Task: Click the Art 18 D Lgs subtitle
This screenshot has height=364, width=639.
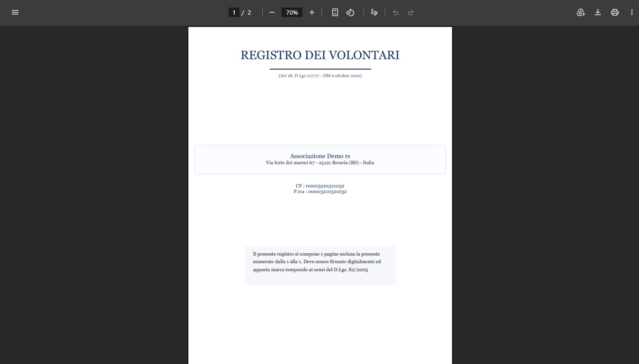Action: [320, 76]
